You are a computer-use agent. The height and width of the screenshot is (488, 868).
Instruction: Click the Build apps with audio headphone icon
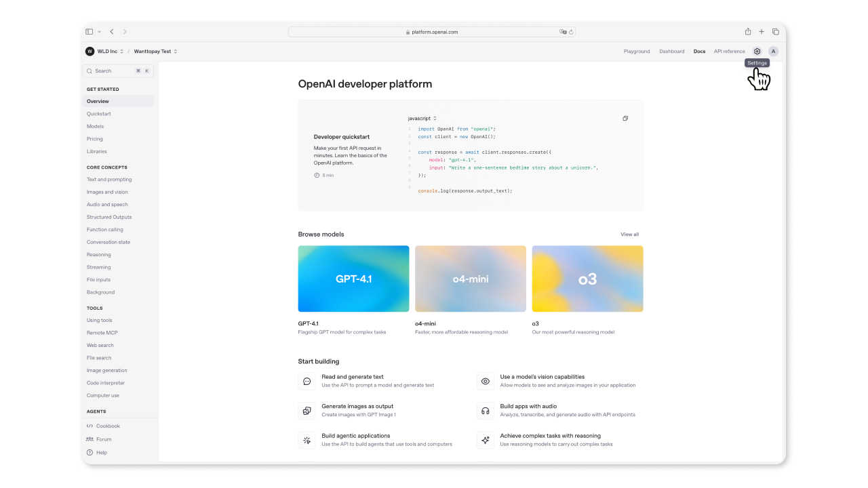[486, 411]
